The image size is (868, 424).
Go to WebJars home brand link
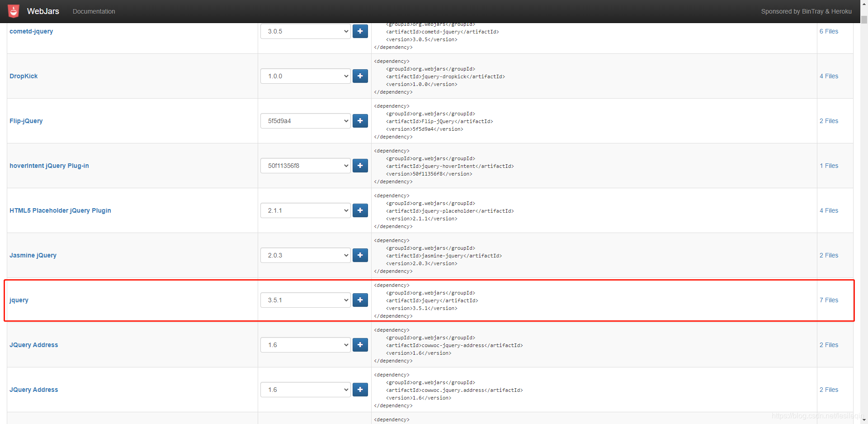pos(43,11)
